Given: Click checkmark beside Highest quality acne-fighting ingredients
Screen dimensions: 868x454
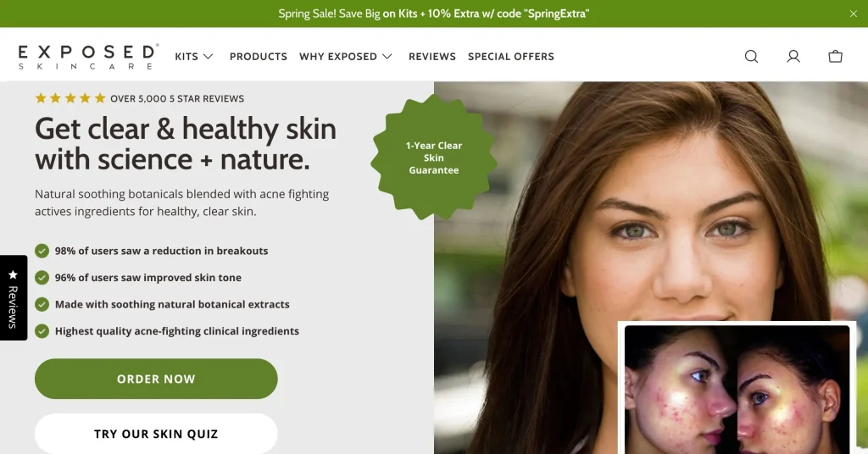Looking at the screenshot, I should tap(42, 331).
